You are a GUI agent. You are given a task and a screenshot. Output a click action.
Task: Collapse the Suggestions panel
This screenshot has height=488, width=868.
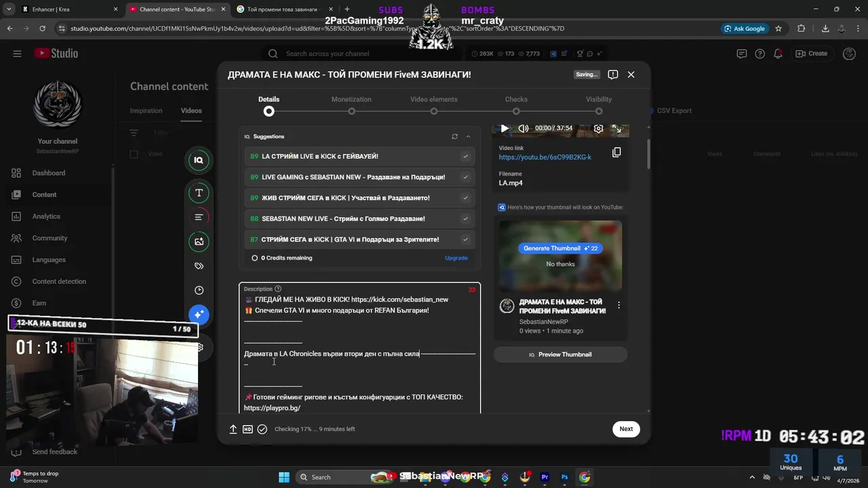(468, 136)
